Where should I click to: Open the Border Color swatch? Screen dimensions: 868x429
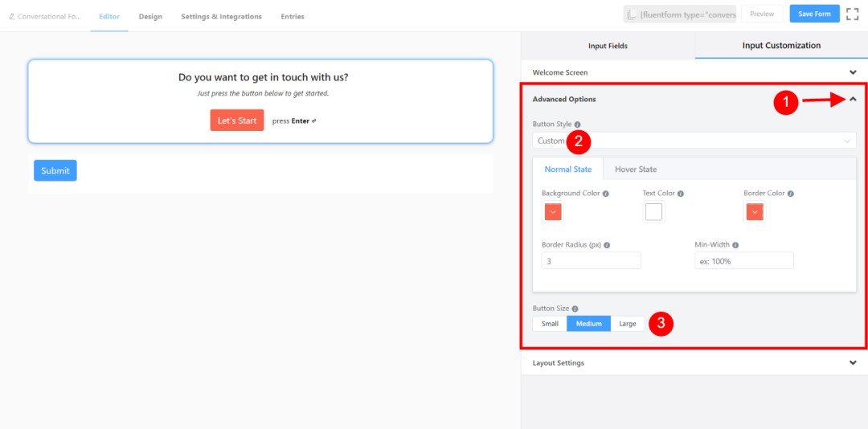pos(755,212)
